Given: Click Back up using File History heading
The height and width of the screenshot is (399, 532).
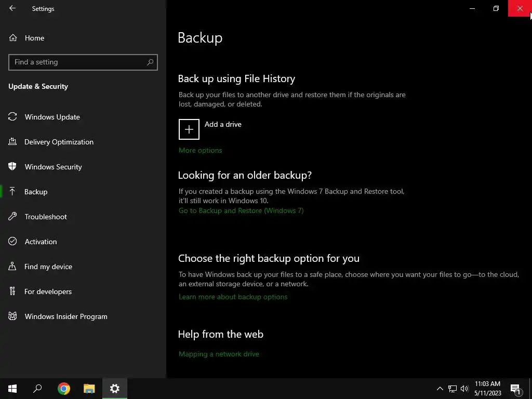Looking at the screenshot, I should 236,79.
